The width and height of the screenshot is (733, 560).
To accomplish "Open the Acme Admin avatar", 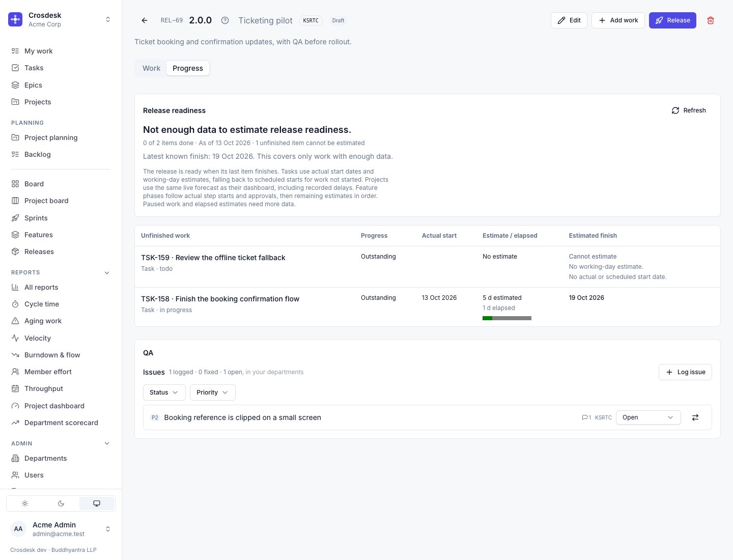I will [18, 529].
